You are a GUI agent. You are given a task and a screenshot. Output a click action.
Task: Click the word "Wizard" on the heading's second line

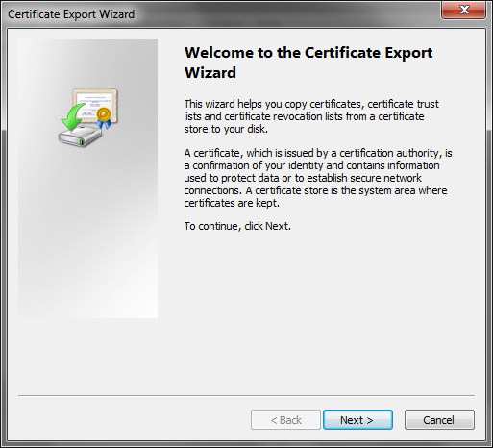[210, 73]
